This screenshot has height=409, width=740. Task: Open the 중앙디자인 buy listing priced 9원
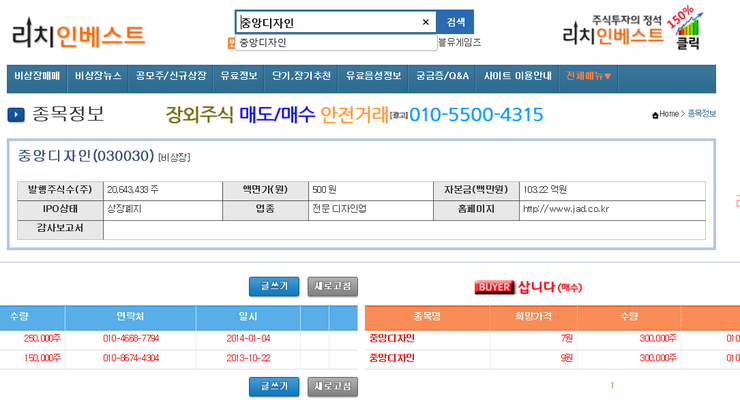click(392, 358)
